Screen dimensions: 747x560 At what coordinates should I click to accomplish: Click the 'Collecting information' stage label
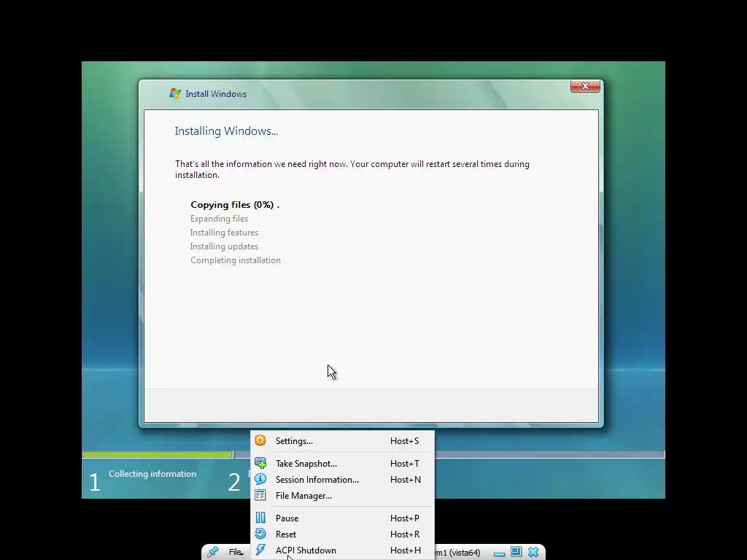(x=152, y=474)
